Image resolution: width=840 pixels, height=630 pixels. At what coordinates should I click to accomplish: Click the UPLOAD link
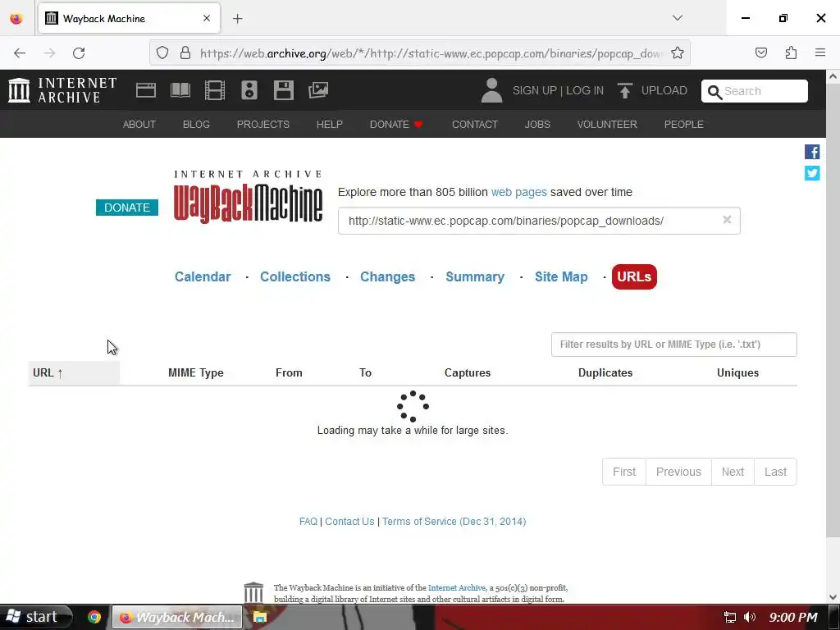coord(664,90)
